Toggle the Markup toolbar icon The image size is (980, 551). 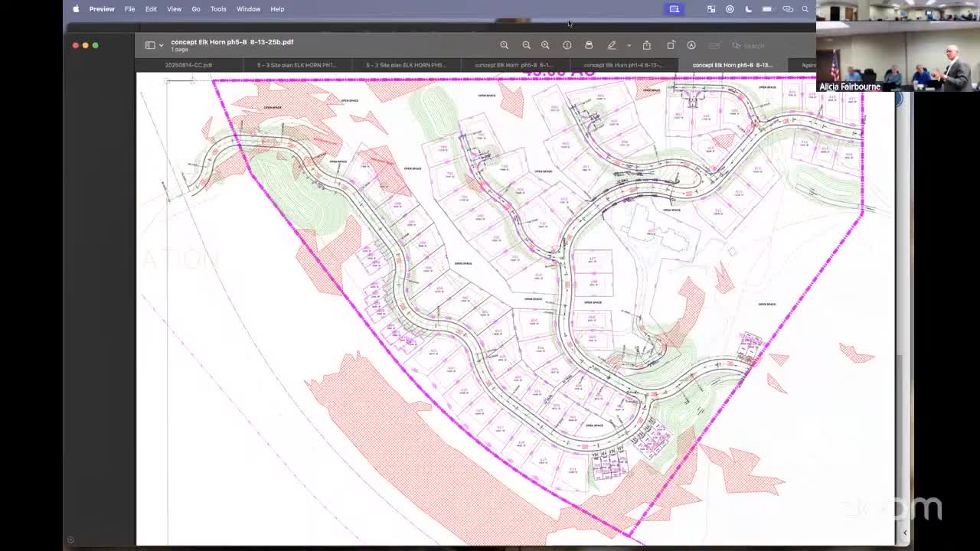coord(691,45)
